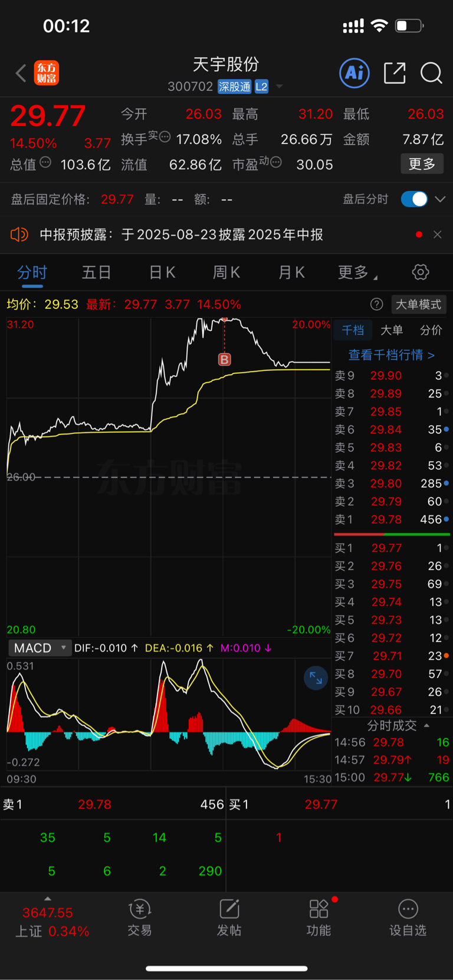Click the 盘后固定价格 29.77 value

click(117, 199)
